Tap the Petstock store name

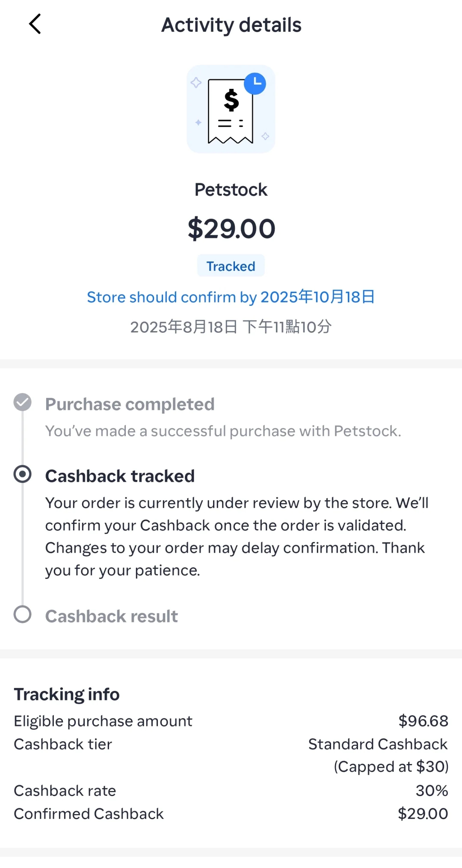pos(231,190)
